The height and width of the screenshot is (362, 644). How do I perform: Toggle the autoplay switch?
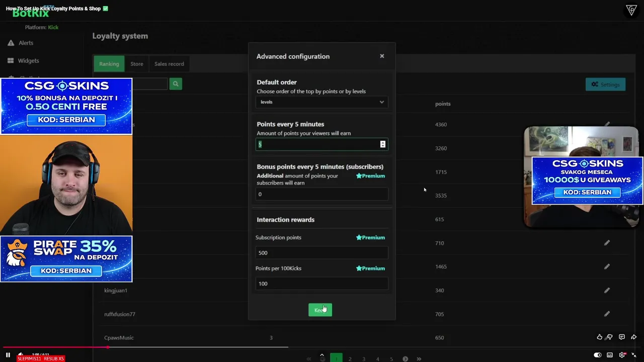click(x=597, y=355)
